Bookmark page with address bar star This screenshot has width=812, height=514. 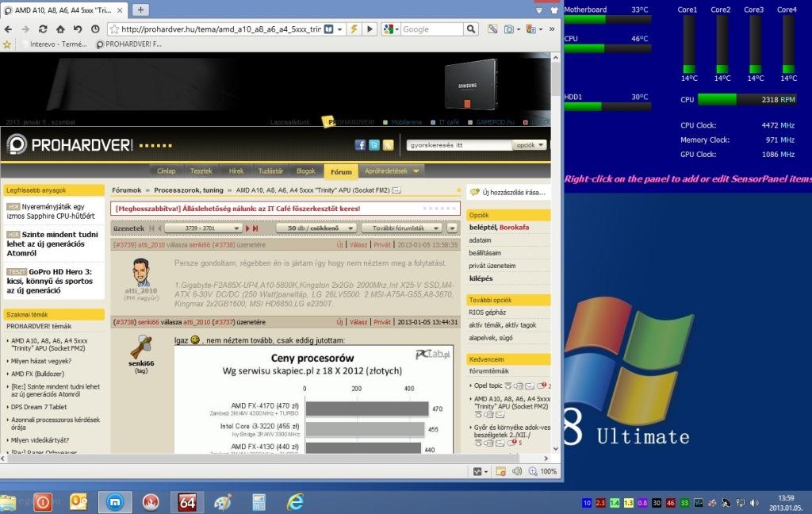[x=114, y=29]
